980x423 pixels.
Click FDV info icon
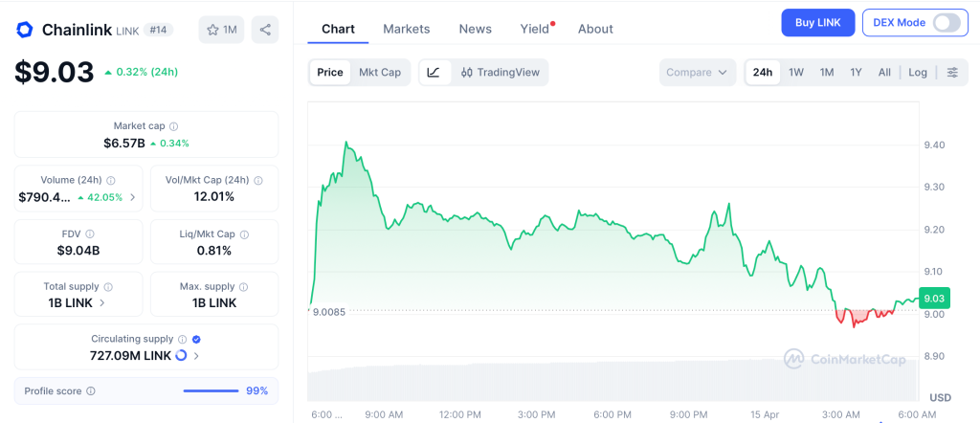pos(90,234)
